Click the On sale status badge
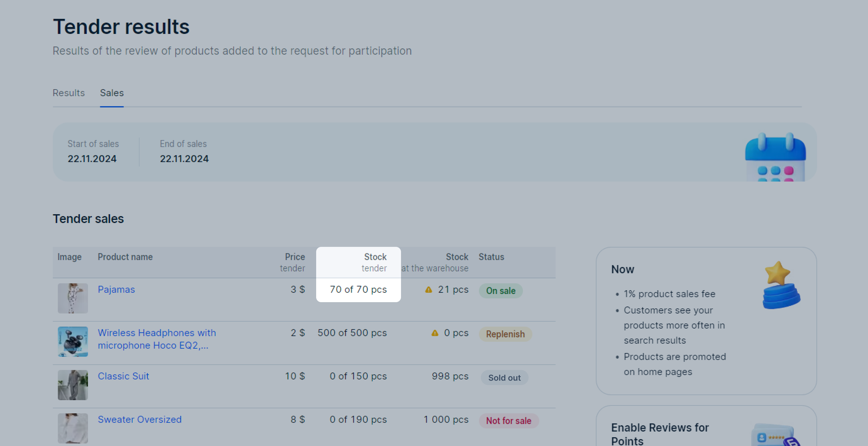Image resolution: width=868 pixels, height=446 pixels. 501,291
